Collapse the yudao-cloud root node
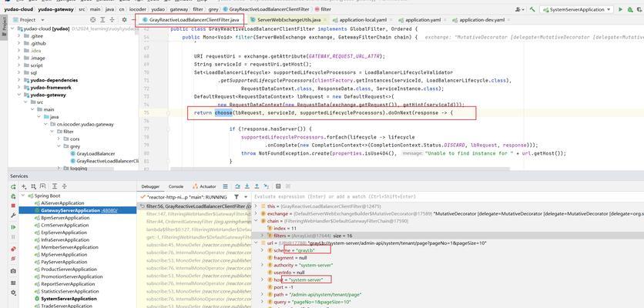 click(13, 28)
